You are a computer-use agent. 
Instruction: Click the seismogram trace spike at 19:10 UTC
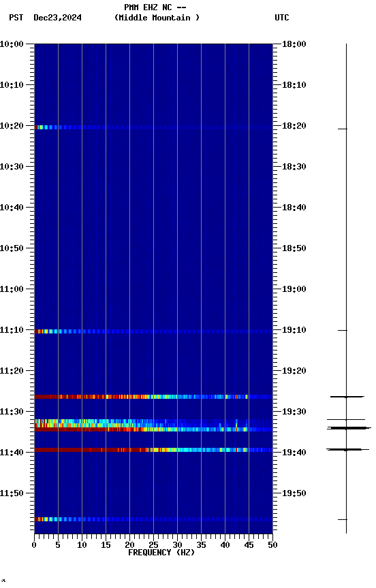[343, 330]
